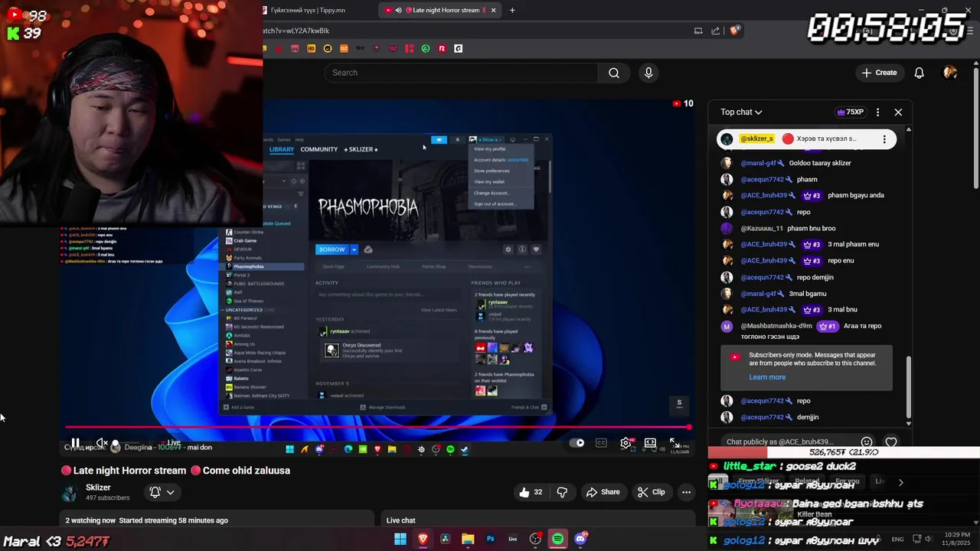Open Photoshop from taskbar
The image size is (980, 551).
pos(490,539)
